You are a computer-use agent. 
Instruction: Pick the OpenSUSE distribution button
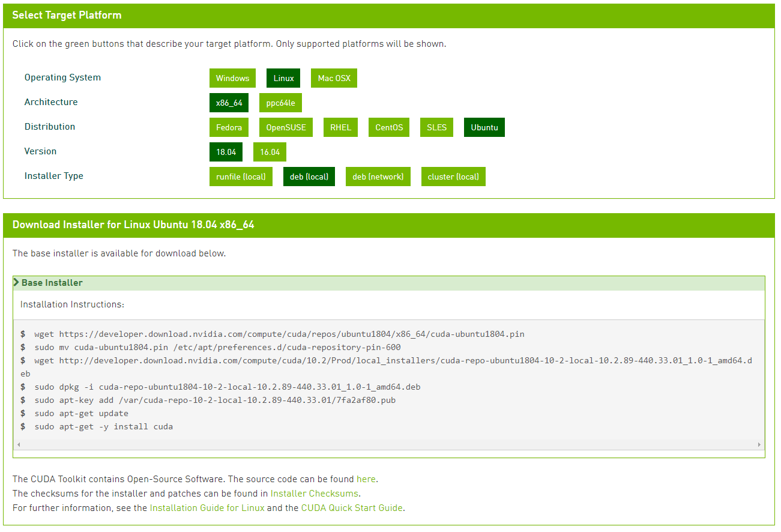click(286, 127)
